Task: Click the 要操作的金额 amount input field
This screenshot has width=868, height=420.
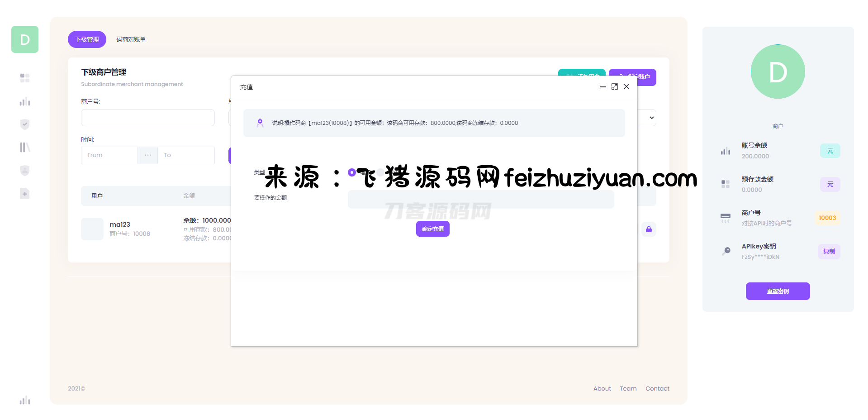Action: 480,199
